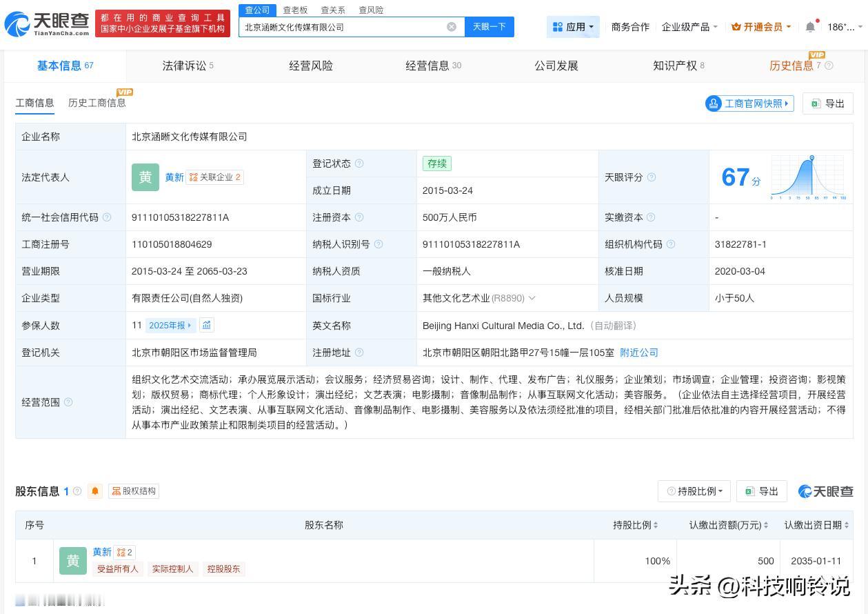Open 知识产权 tab

[x=678, y=66]
